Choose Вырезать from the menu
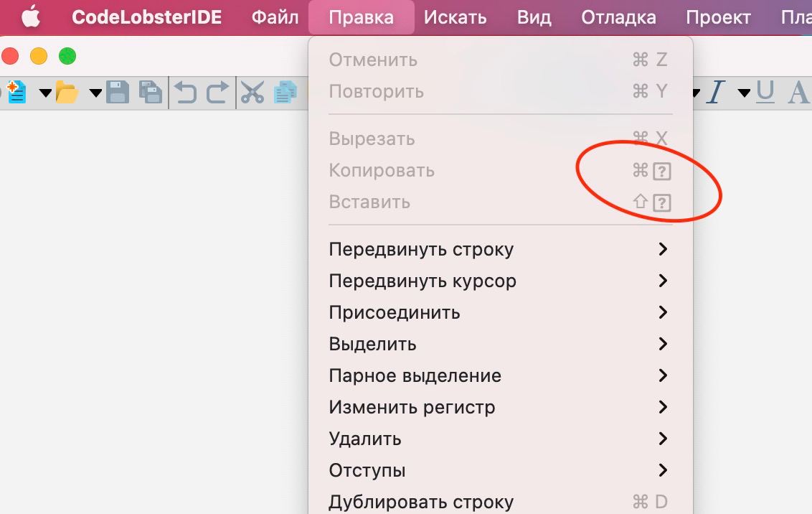Image resolution: width=812 pixels, height=514 pixels. click(500, 139)
